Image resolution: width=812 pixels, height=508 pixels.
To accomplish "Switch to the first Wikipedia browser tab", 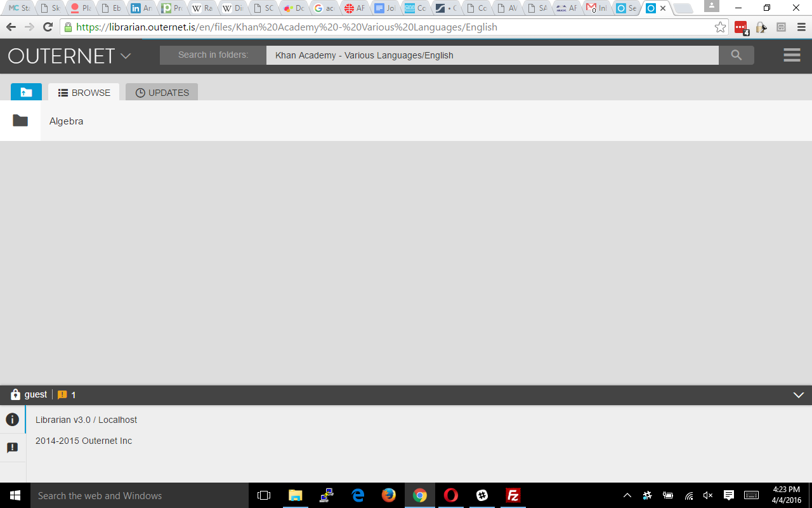I will point(202,8).
